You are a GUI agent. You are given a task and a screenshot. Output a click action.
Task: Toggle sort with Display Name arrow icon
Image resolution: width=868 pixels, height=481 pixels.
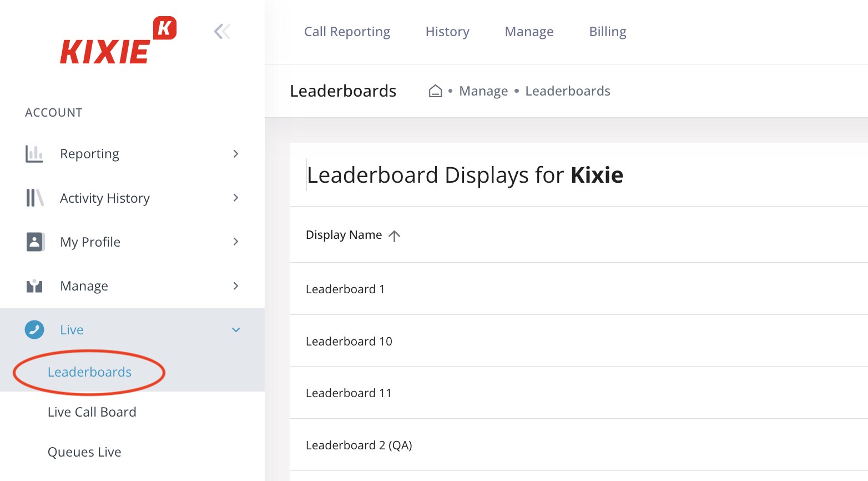(x=395, y=236)
